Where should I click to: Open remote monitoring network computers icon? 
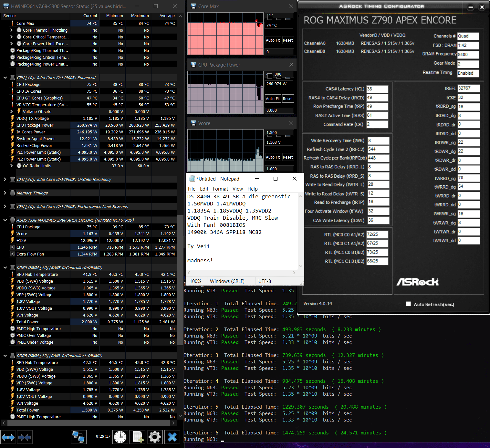point(78,437)
